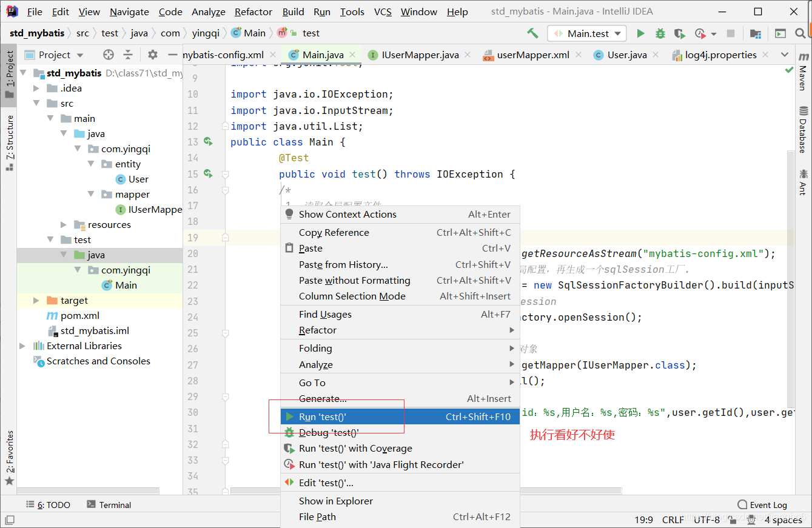Select Copy Reference menu item
812x528 pixels.
tap(400, 232)
